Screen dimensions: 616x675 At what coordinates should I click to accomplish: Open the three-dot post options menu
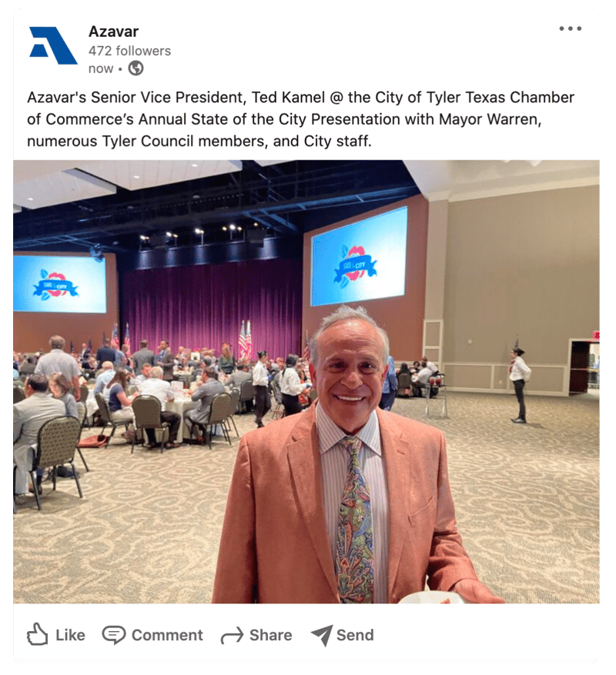(x=571, y=28)
